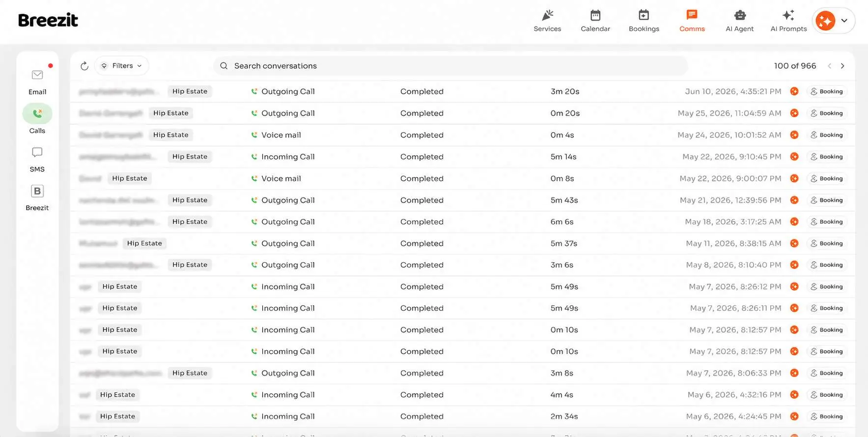Open the AI Agent page
The height and width of the screenshot is (437, 868).
coord(739,21)
